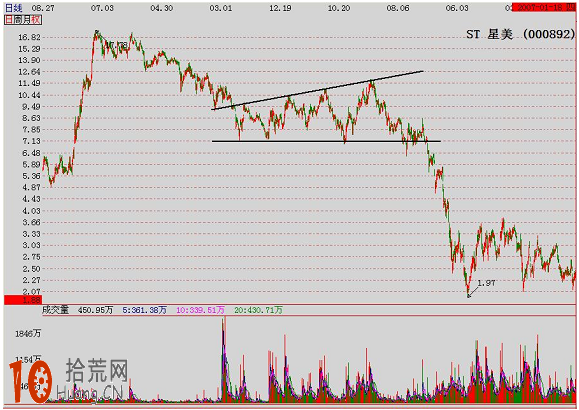The height and width of the screenshot is (410, 579).
Task: Click the 13.90 price axis label
Action: [29, 60]
